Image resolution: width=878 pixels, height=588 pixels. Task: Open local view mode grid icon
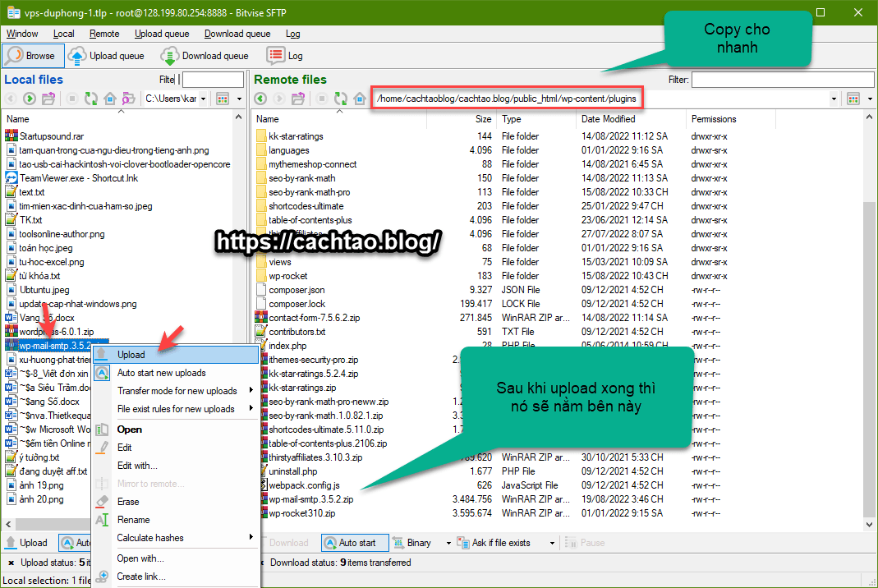[x=223, y=99]
